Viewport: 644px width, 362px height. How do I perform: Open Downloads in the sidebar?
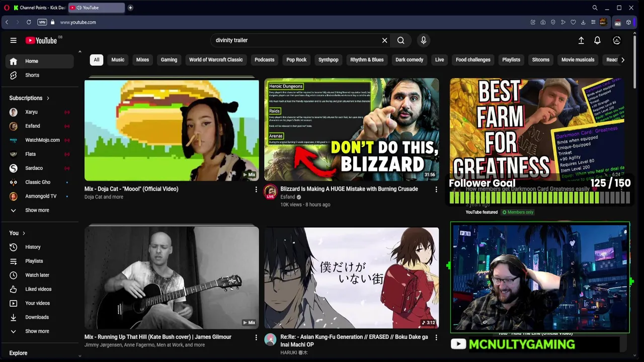40,318
